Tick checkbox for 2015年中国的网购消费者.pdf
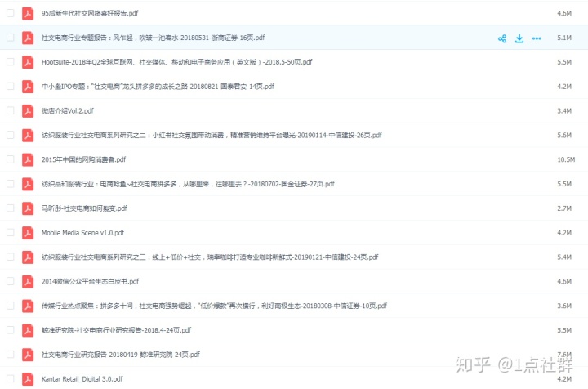588x389 pixels. 10,159
